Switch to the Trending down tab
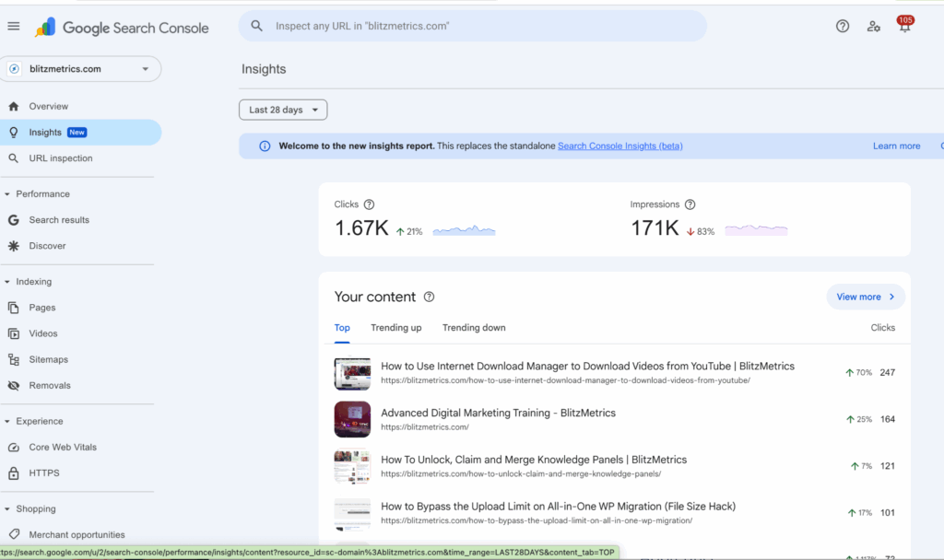 (474, 328)
